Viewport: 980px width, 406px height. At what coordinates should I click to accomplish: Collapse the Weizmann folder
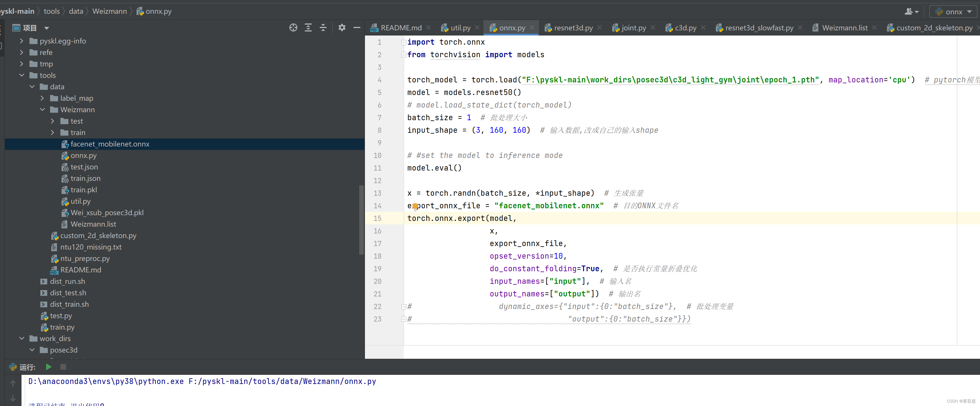coord(42,110)
